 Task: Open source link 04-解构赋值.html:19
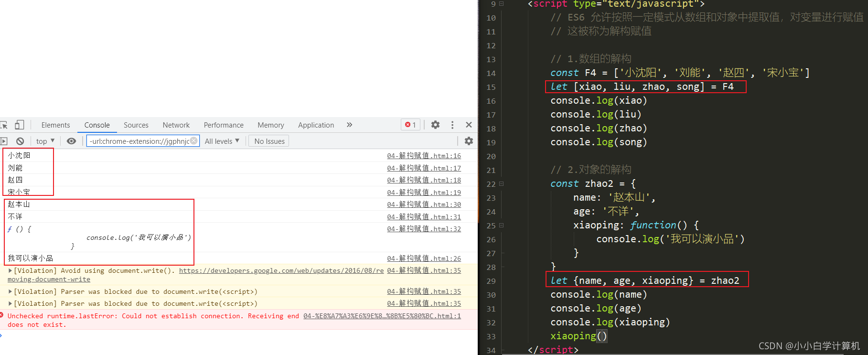coord(424,193)
